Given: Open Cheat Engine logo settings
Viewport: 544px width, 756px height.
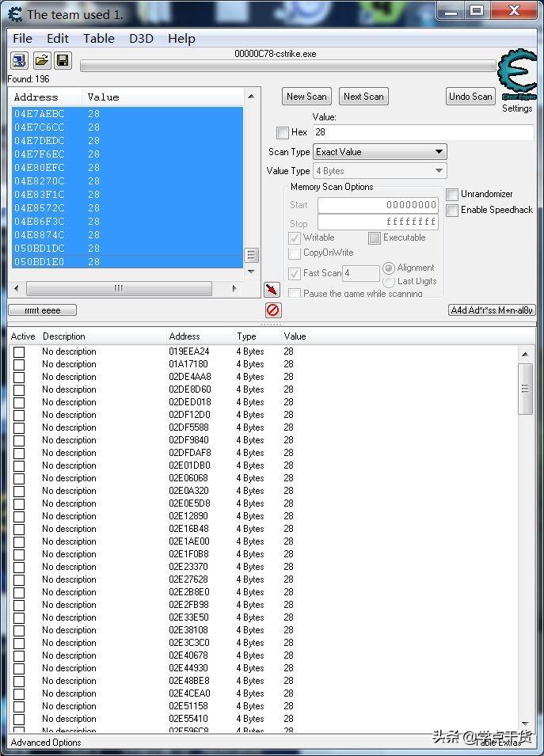Looking at the screenshot, I should [516, 76].
